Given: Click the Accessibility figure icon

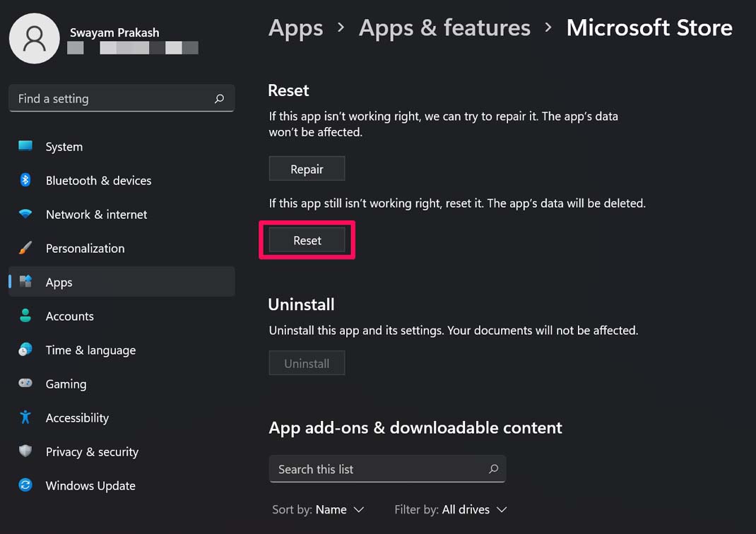Looking at the screenshot, I should 25,417.
